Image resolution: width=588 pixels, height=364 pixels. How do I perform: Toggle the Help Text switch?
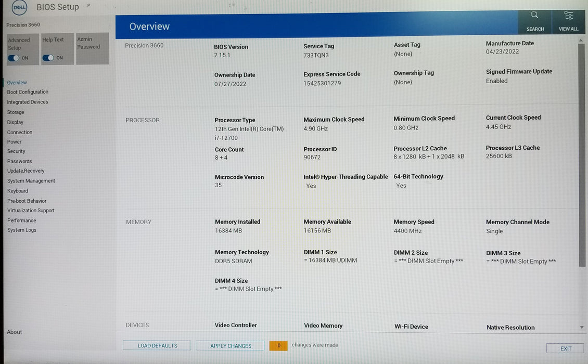[x=48, y=58]
